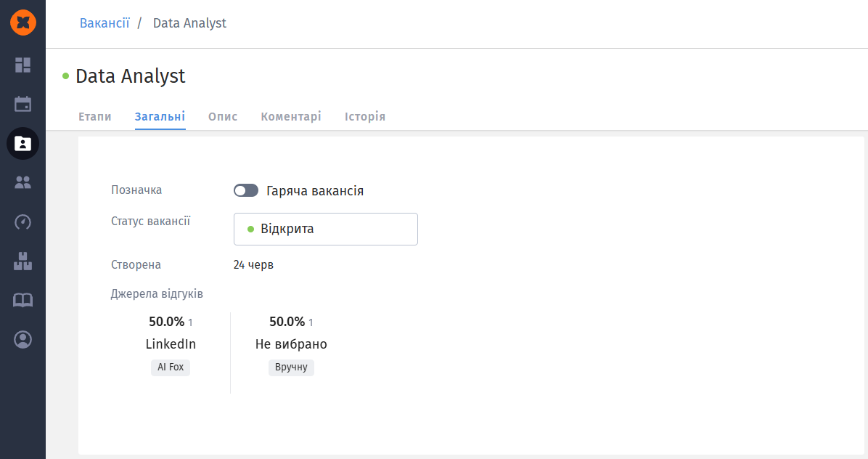The width and height of the screenshot is (868, 459).
Task: Open the open-book sidebar icon
Action: click(23, 300)
